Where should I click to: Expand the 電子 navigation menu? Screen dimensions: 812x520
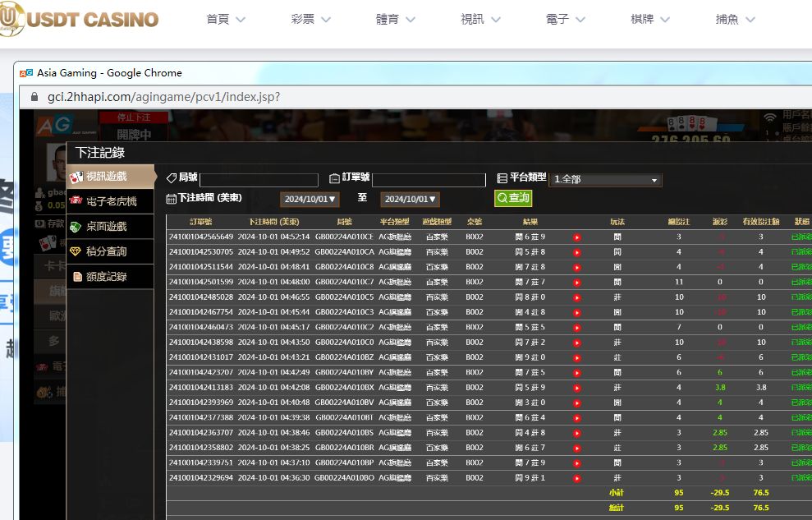pyautogui.click(x=565, y=20)
